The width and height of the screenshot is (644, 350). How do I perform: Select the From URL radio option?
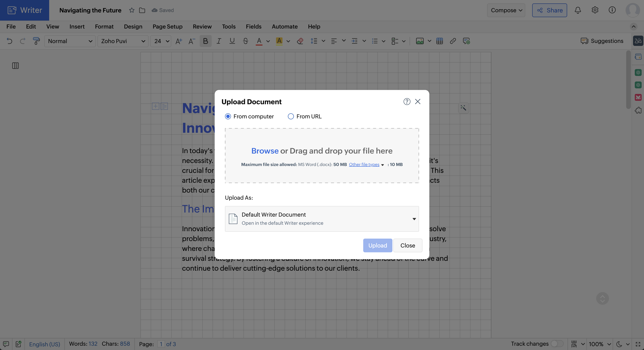290,116
